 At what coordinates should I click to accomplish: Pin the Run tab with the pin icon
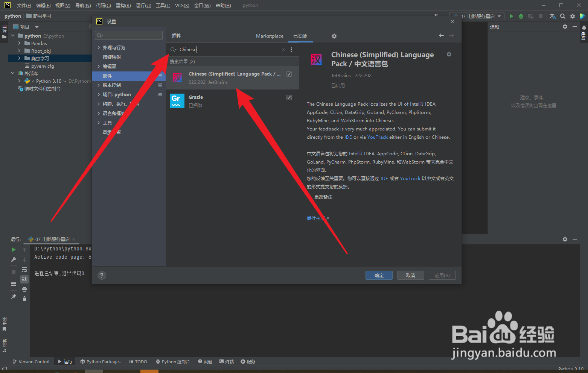(x=14, y=297)
